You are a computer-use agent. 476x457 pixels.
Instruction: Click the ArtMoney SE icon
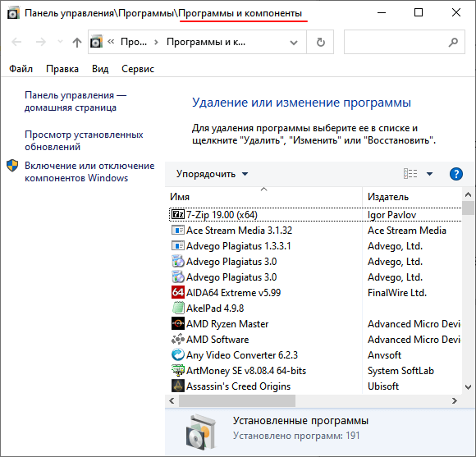coord(178,370)
